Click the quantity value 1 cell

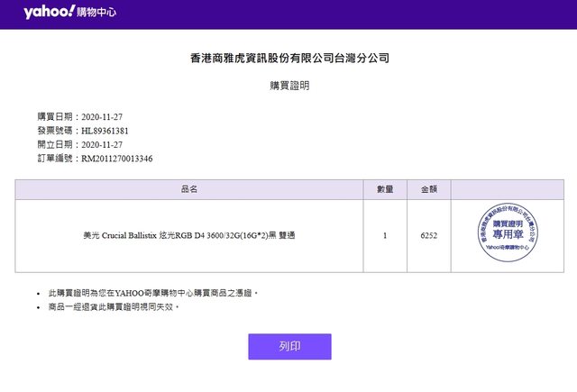point(385,235)
